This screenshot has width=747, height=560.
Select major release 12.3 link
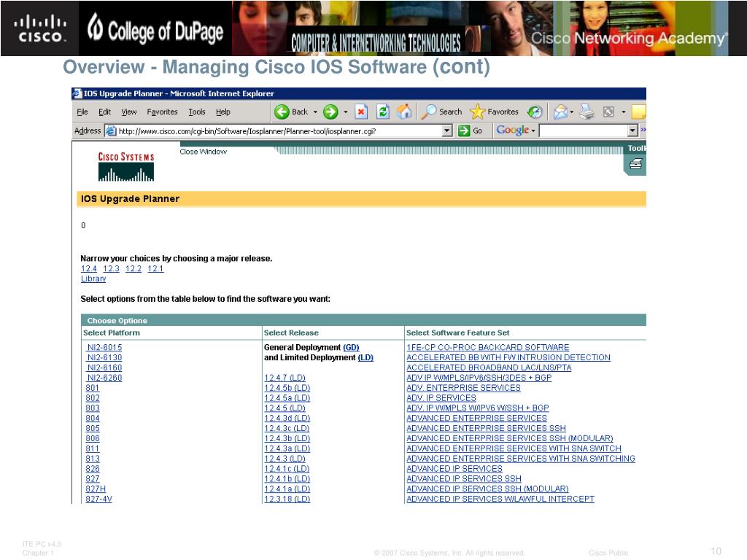point(111,268)
